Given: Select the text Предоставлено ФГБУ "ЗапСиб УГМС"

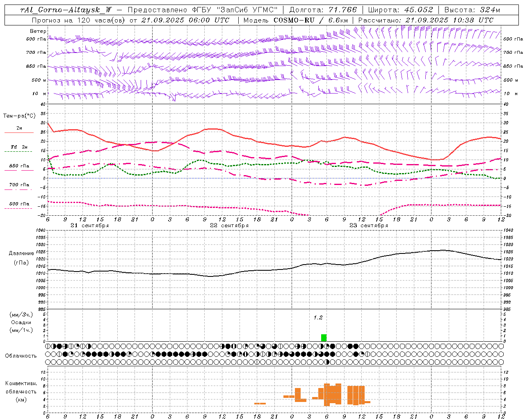Looking at the screenshot, I should 203,10.
